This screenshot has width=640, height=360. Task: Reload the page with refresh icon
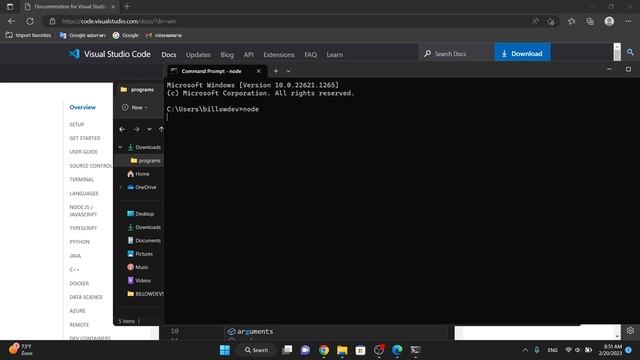[x=30, y=21]
